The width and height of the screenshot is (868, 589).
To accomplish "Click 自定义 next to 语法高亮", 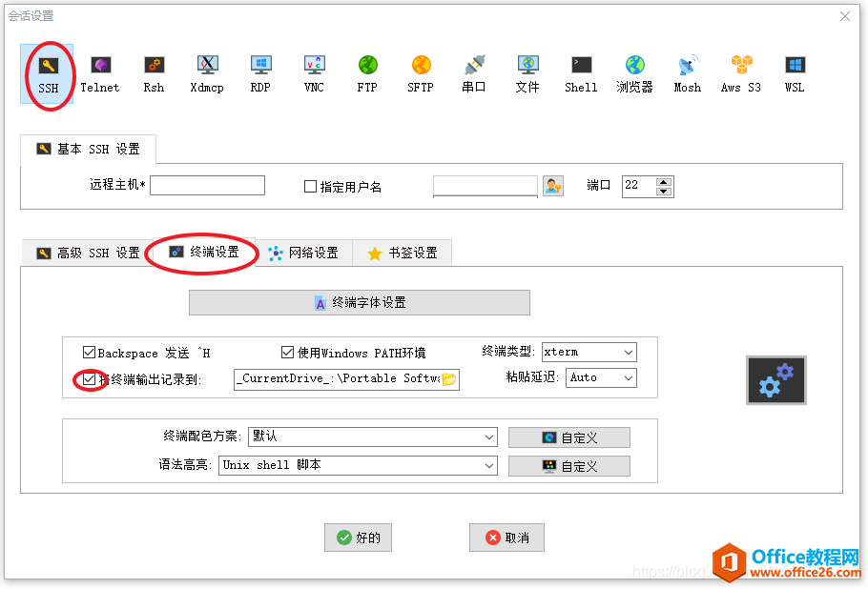I will (x=569, y=466).
